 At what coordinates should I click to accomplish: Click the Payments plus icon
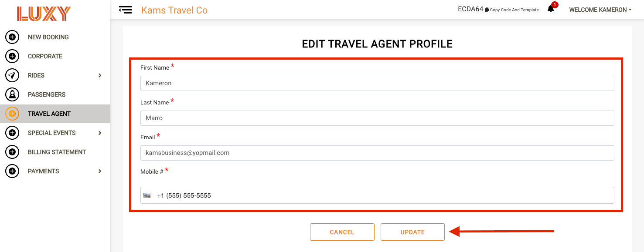[12, 171]
